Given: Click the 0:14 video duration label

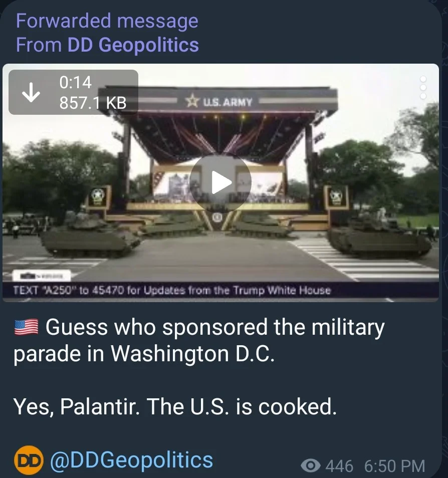Looking at the screenshot, I should coord(75,82).
